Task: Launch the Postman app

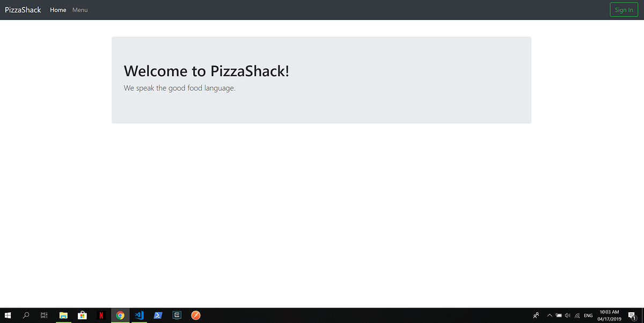Action: tap(195, 315)
